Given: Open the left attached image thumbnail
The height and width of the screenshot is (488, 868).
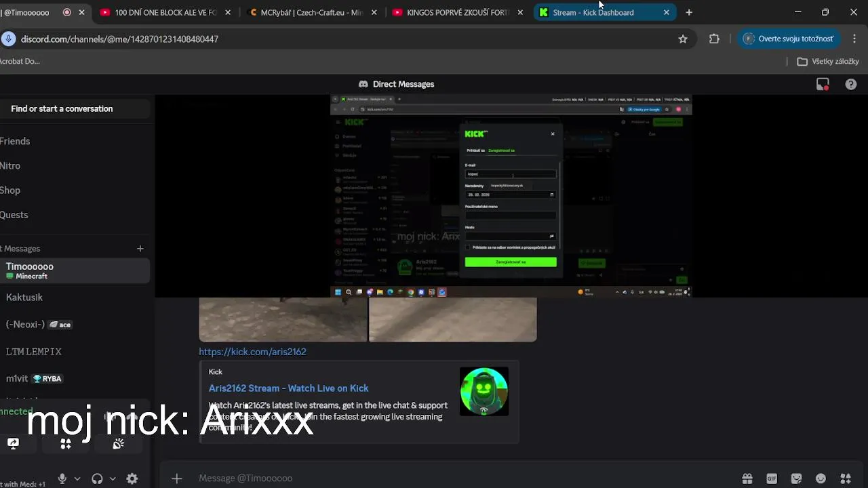Looking at the screenshot, I should [x=283, y=319].
